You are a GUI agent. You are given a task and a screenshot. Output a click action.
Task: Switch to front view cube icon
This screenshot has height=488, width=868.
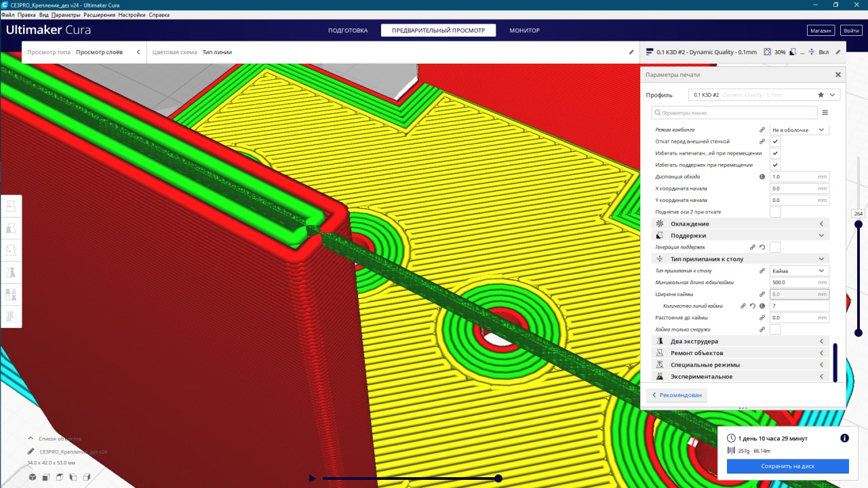coord(46,477)
